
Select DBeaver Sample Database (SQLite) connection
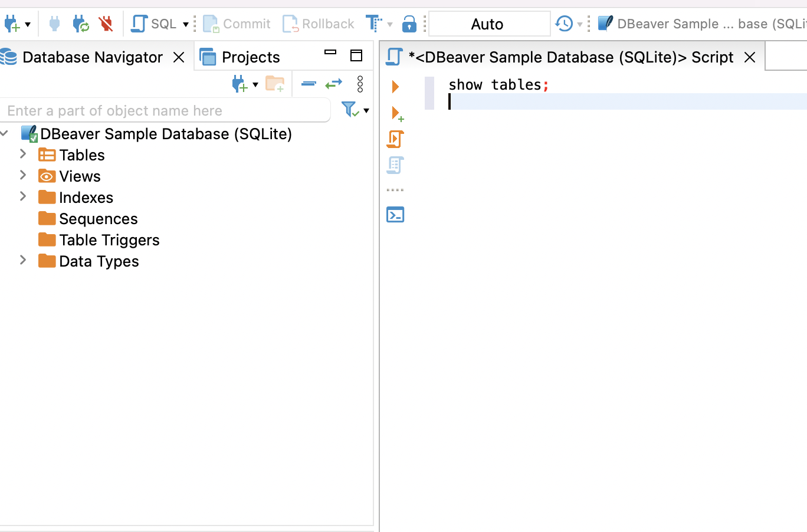coord(166,134)
